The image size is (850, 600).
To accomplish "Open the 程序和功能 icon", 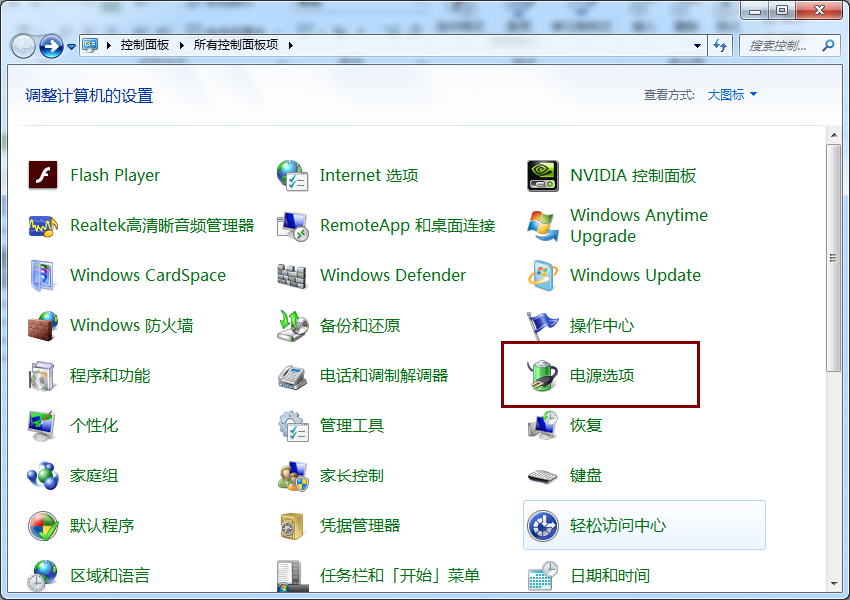I will tap(43, 376).
